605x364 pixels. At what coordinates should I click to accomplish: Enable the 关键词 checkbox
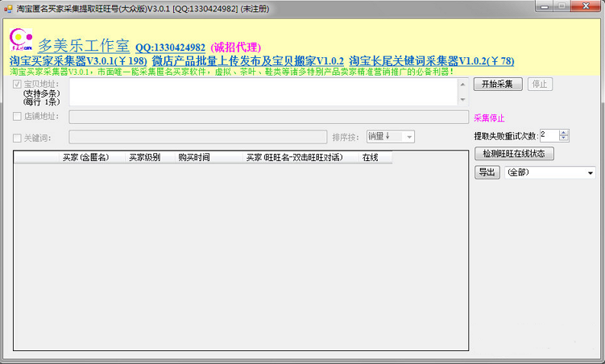17,138
